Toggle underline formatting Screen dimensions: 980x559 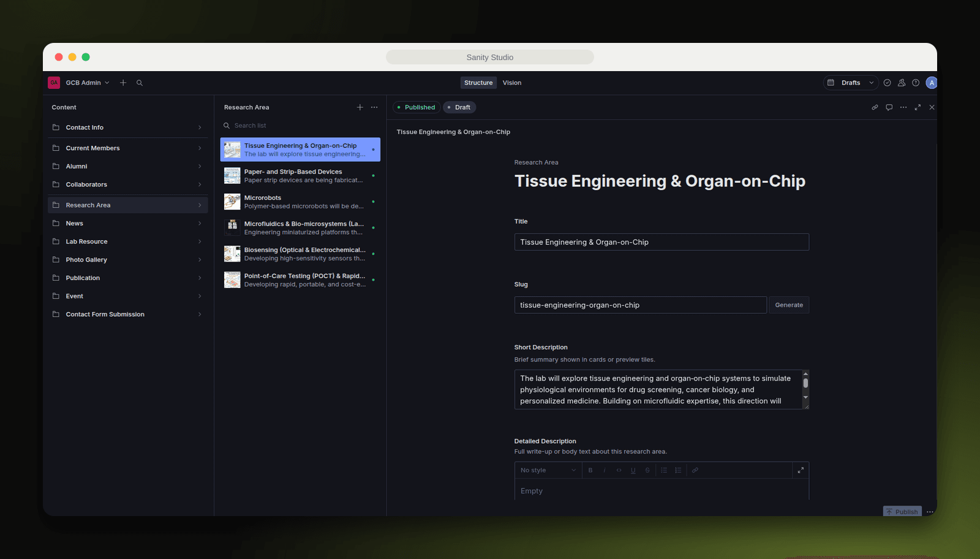[633, 470]
